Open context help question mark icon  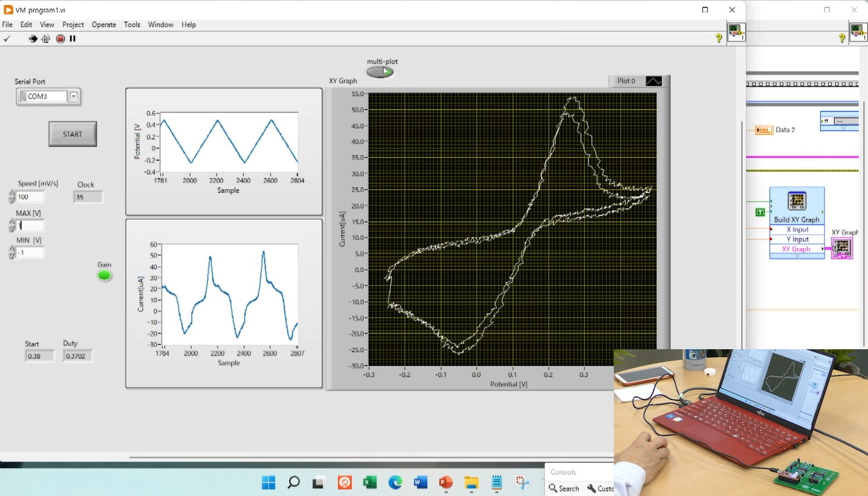click(718, 38)
